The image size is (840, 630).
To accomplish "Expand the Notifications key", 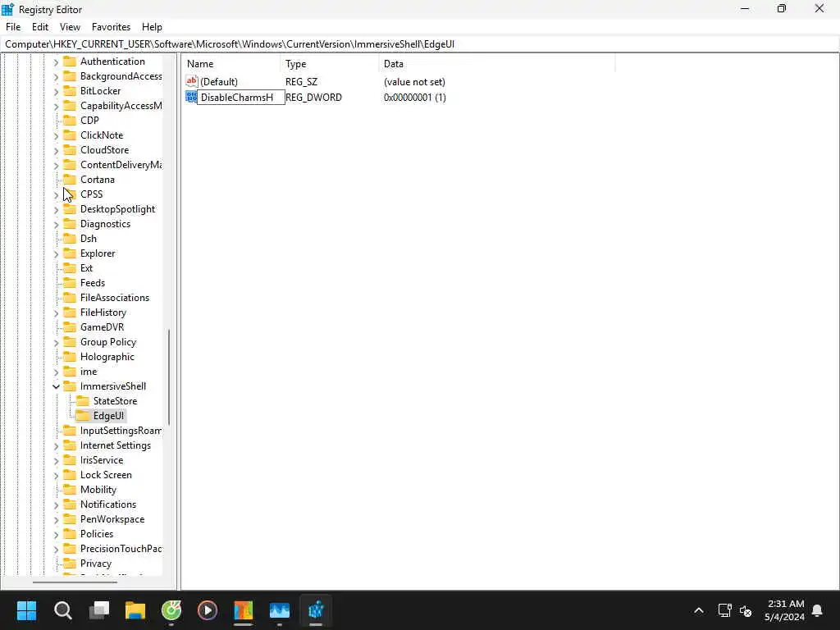I will (57, 505).
